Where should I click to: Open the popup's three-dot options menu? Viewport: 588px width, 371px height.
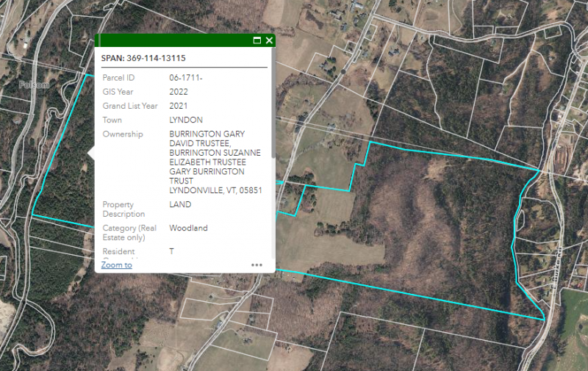tap(257, 265)
